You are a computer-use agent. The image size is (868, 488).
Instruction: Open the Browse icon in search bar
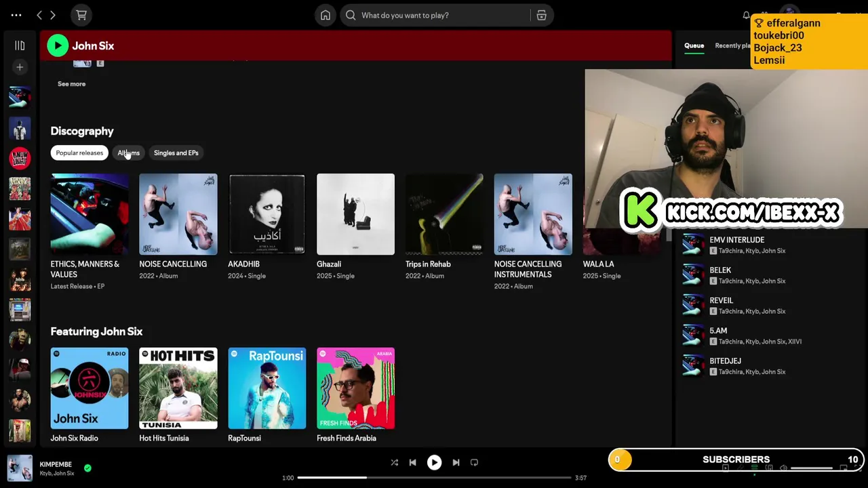coord(541,15)
